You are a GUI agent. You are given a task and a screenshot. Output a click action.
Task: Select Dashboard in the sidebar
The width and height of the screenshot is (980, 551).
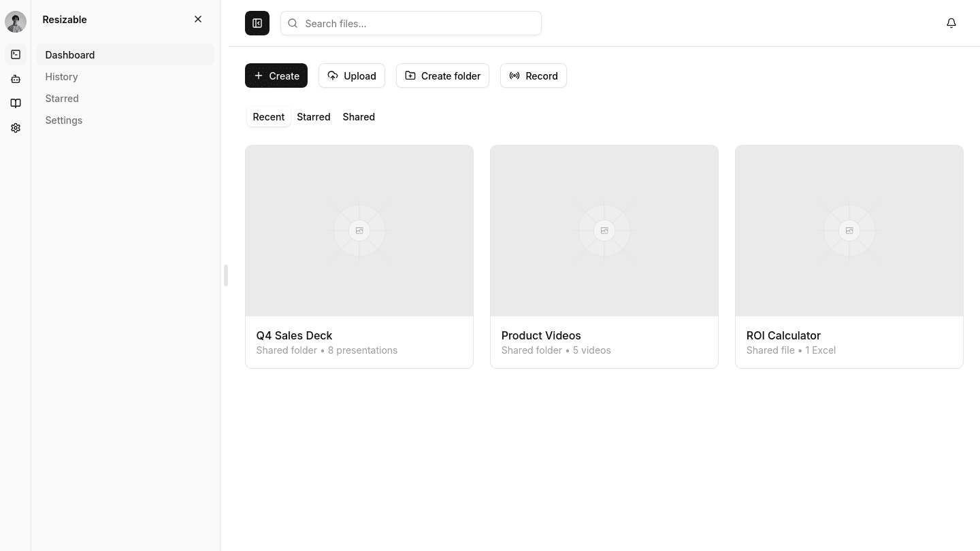[x=125, y=54]
